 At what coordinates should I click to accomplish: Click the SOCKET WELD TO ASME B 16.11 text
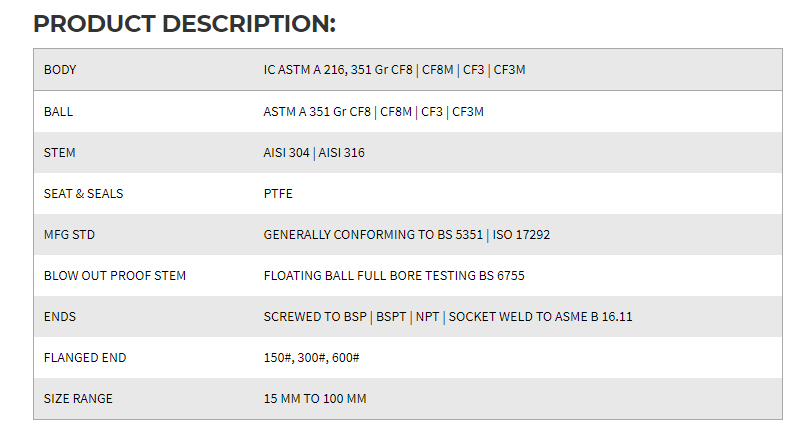[x=540, y=317]
